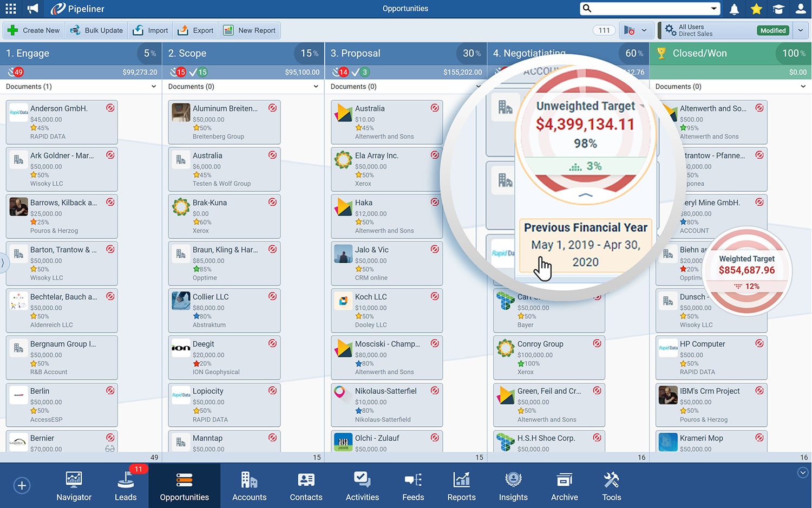The image size is (812, 508).
Task: Expand the All Users Direct Sales dropdown
Action: [x=800, y=30]
